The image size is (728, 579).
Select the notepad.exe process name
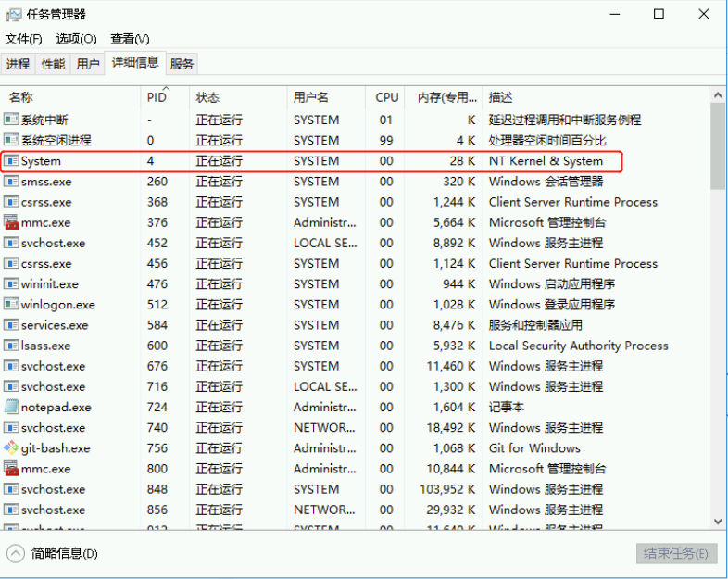tap(56, 408)
